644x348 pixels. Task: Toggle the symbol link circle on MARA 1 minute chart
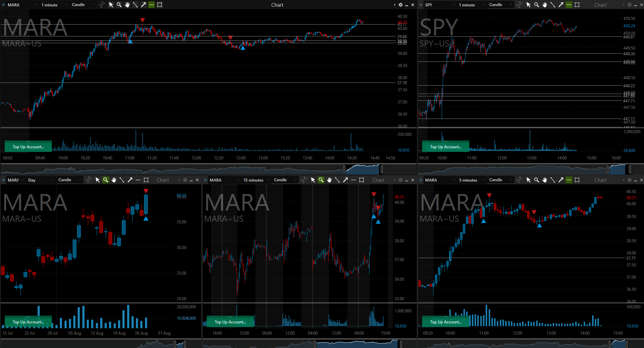pos(4,5)
